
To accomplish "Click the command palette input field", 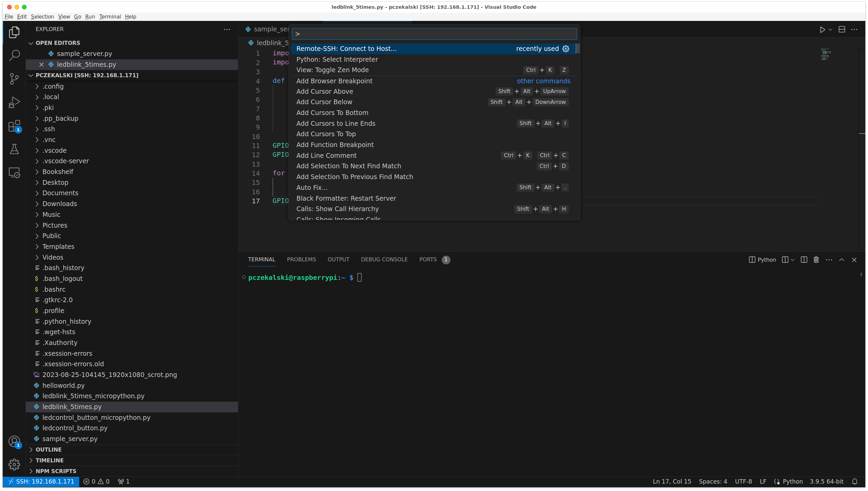I will coord(434,34).
